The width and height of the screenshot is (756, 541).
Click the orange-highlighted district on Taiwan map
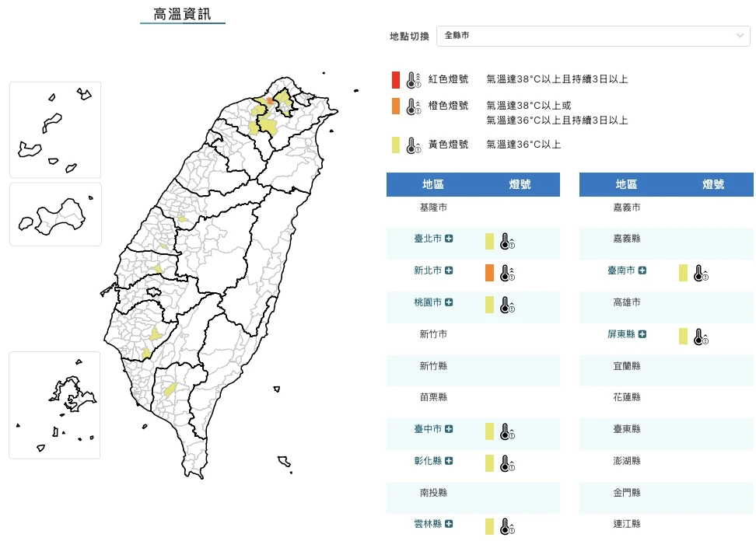point(270,101)
